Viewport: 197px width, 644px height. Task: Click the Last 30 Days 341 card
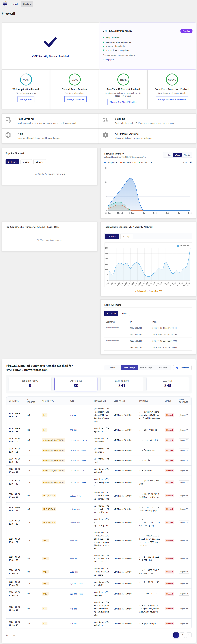[x=122, y=384]
